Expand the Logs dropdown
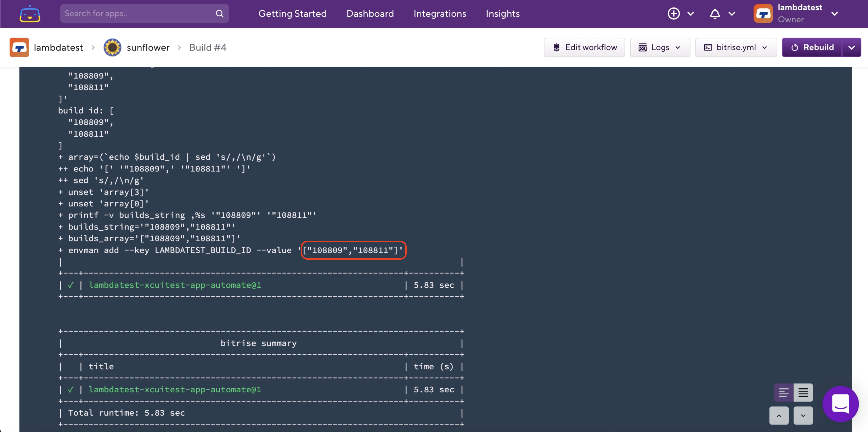Viewport: 868px width, 432px height. tap(660, 48)
